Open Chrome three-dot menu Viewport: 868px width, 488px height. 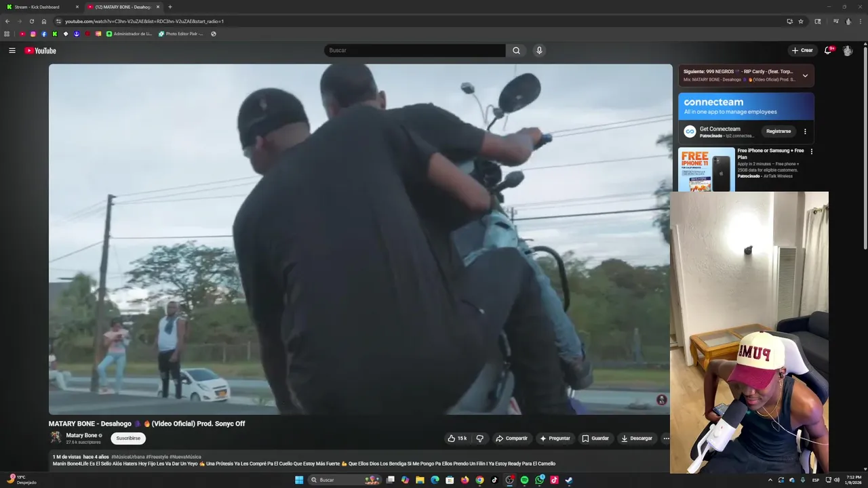coord(860,21)
